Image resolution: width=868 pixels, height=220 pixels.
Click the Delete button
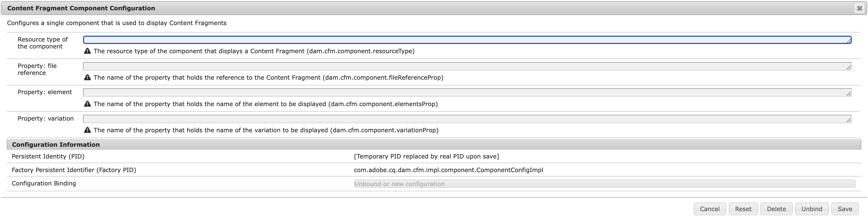776,209
